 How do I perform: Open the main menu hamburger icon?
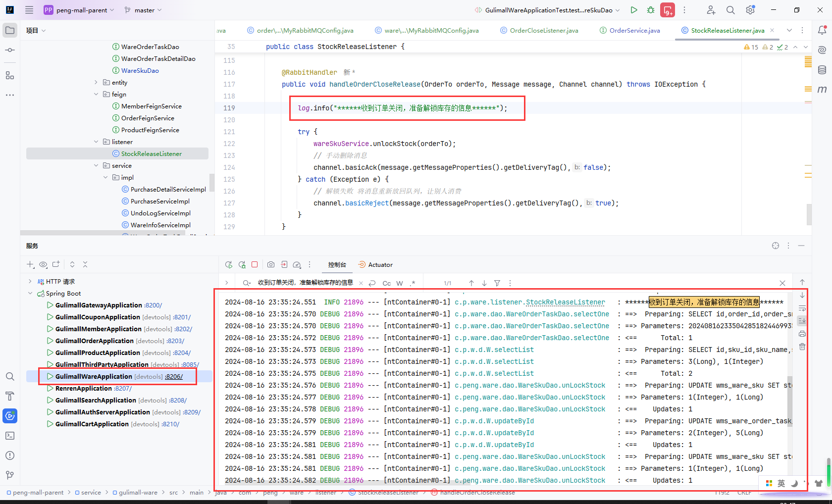(x=29, y=10)
